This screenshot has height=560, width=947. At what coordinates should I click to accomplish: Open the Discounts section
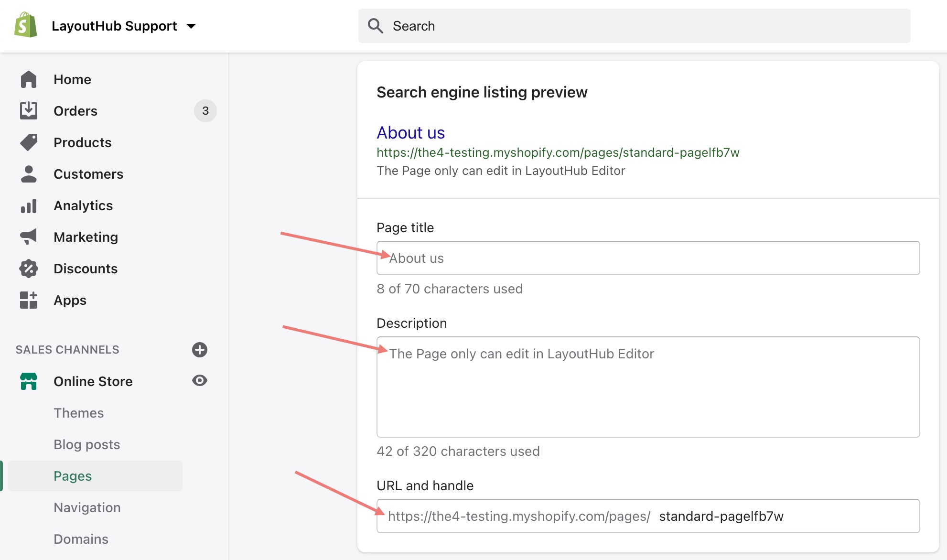[x=86, y=269]
